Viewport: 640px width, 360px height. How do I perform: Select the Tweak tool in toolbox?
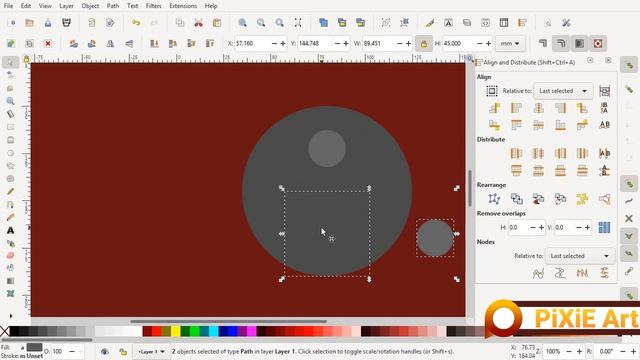[10, 88]
